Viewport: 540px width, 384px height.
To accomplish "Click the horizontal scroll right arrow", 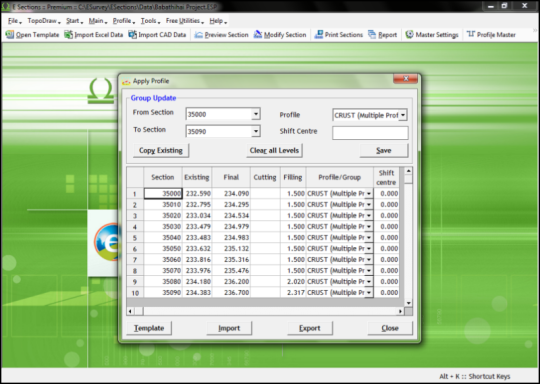I will pyautogui.click(x=400, y=311).
